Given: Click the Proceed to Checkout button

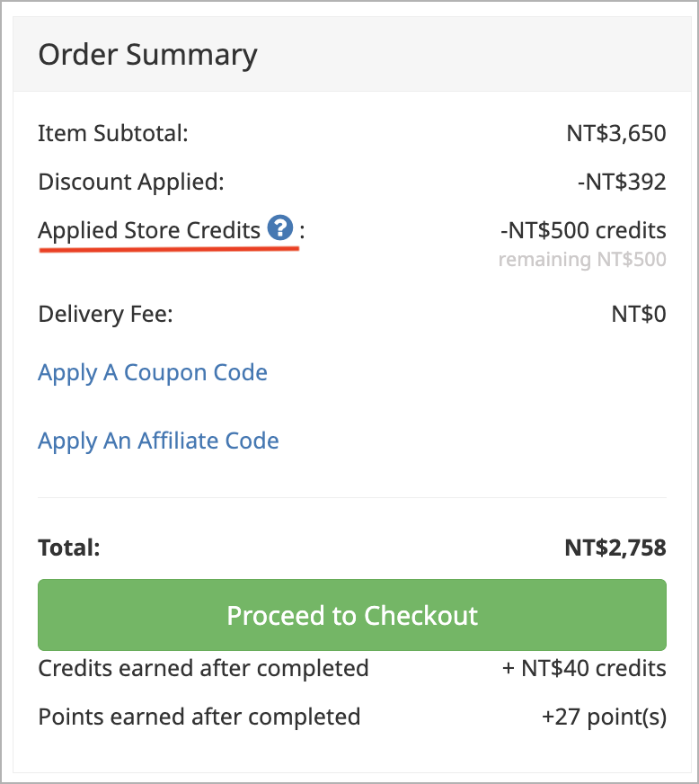Looking at the screenshot, I should [352, 615].
